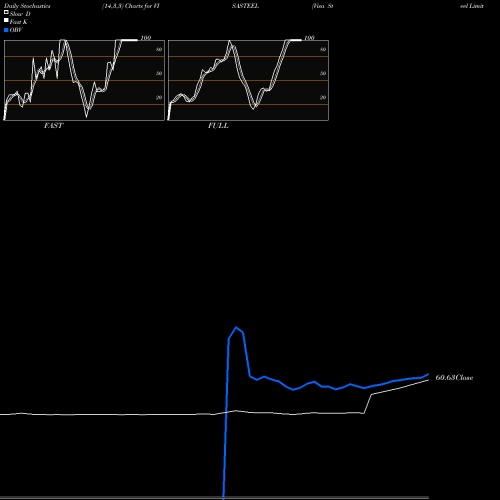Click the 60.63 Close price label
Image resolution: width=500 pixels, height=500 pixels.
454,378
